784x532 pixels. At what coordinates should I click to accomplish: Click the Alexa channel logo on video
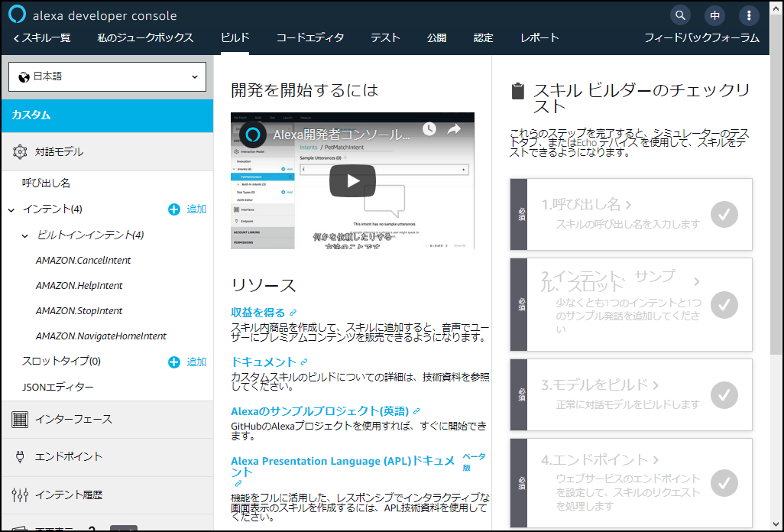coord(252,135)
